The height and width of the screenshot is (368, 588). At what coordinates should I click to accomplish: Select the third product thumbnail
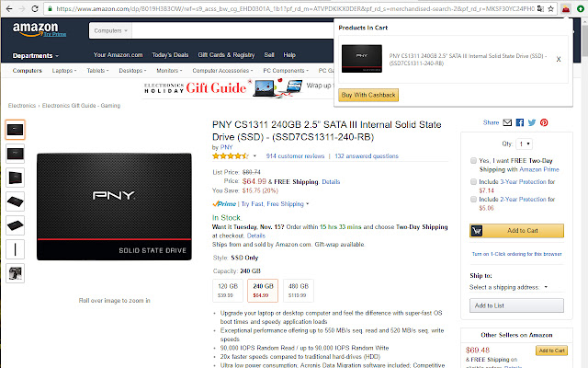pos(15,178)
